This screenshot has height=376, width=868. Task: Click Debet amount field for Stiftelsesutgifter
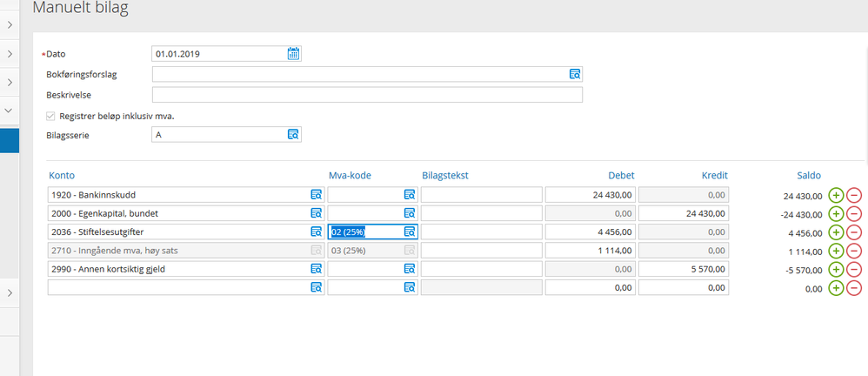(x=591, y=232)
